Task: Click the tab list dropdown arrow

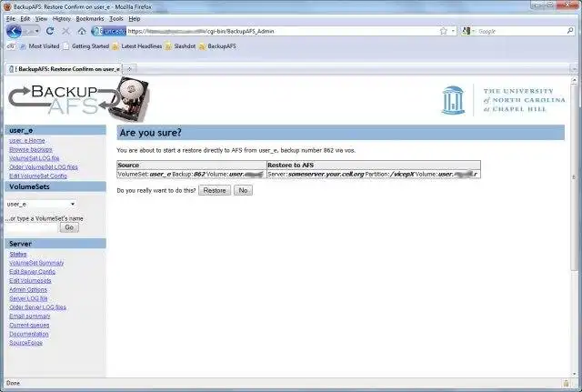Action: click(x=574, y=69)
